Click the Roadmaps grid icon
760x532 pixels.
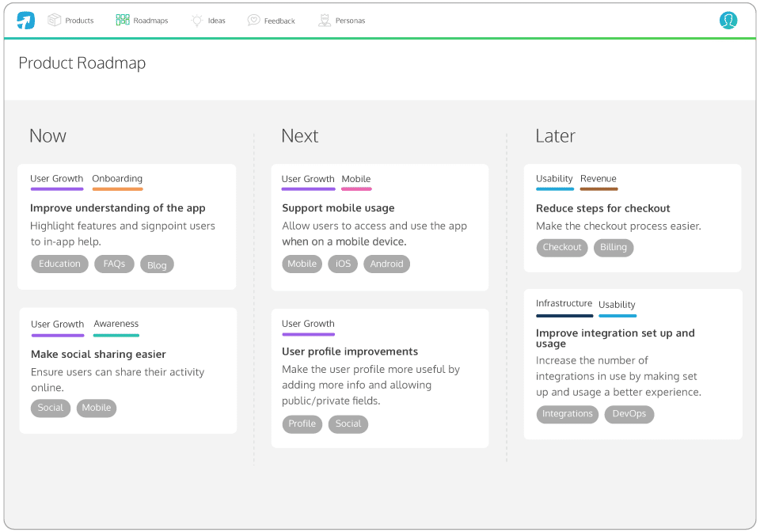123,20
